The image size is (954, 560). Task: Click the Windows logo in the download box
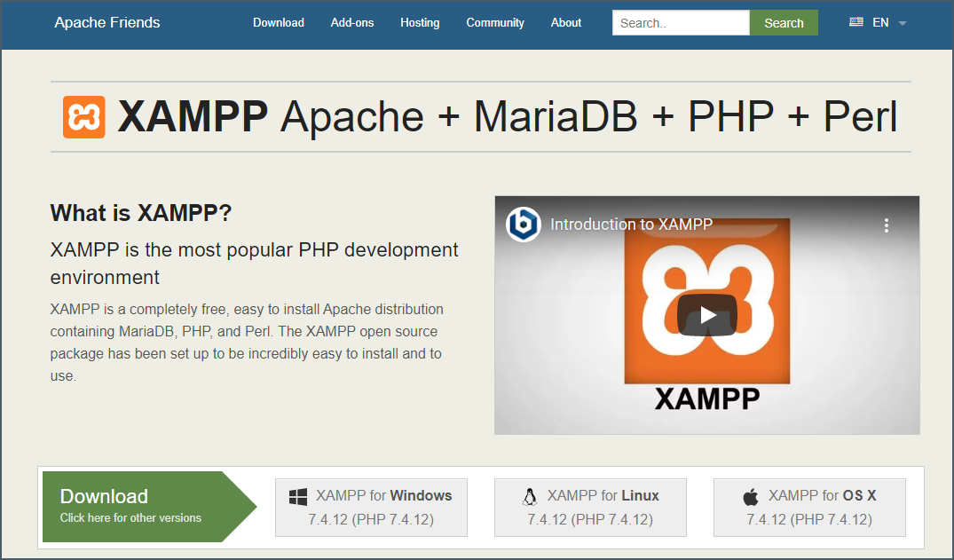(x=298, y=497)
